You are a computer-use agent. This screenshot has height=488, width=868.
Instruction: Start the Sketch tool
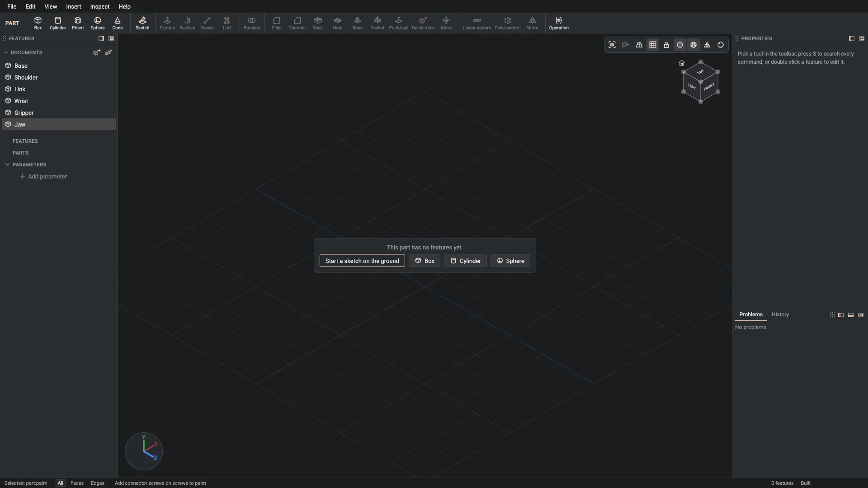(142, 23)
